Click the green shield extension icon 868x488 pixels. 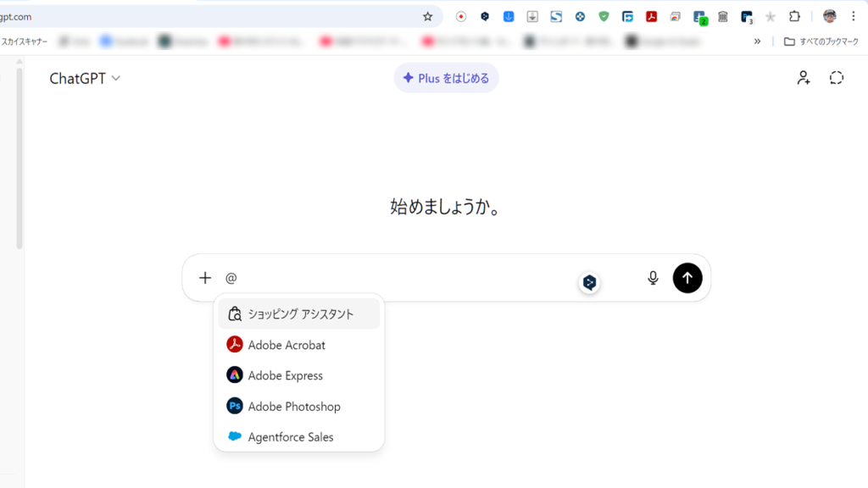click(x=604, y=16)
